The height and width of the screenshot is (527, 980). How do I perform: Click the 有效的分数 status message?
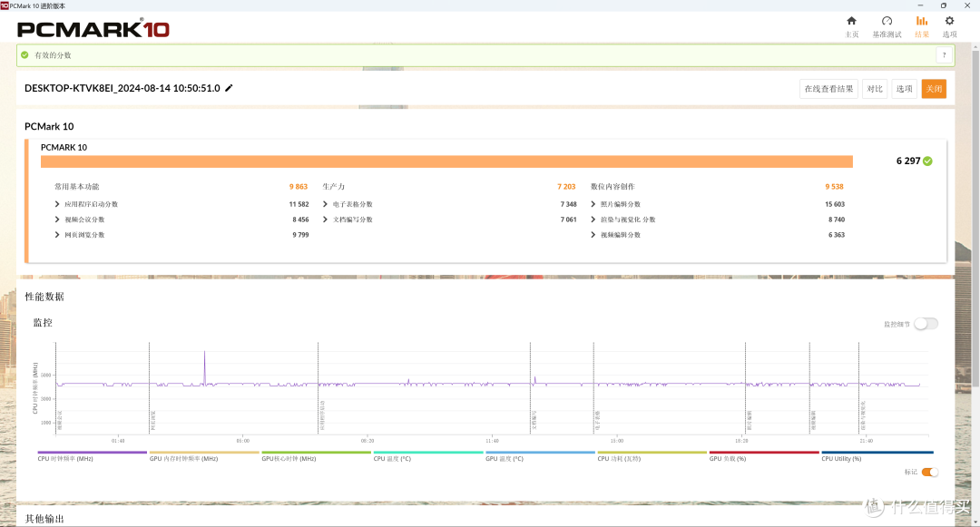(53, 55)
